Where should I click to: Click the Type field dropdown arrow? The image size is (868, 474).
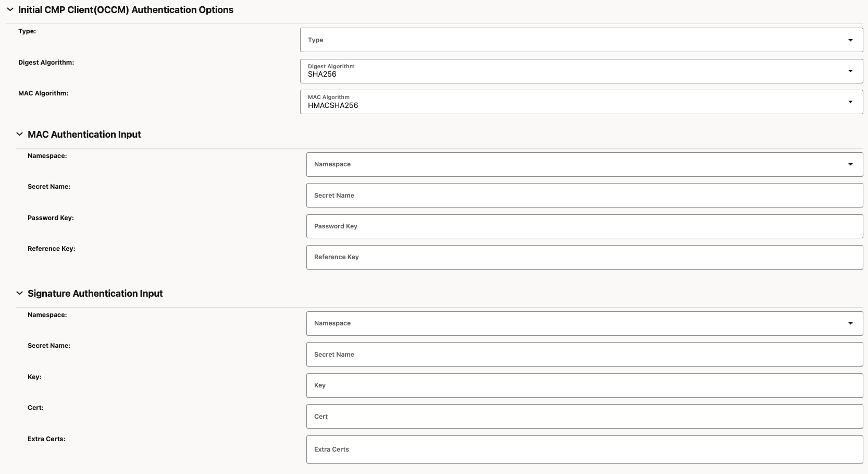pos(851,40)
